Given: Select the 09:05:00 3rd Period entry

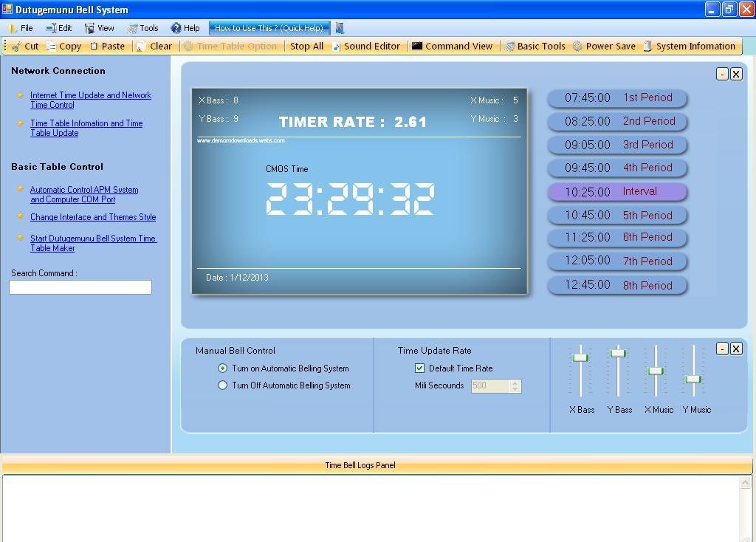Looking at the screenshot, I should click(617, 145).
